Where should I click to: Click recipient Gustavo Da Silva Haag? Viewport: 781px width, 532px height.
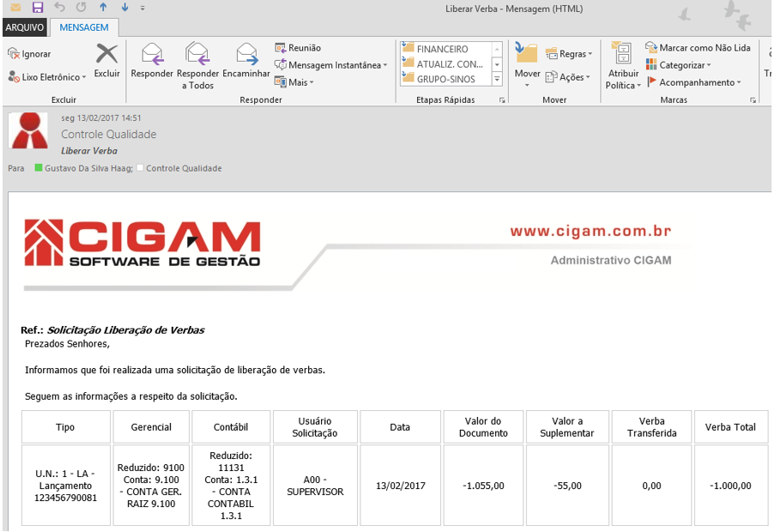88,168
